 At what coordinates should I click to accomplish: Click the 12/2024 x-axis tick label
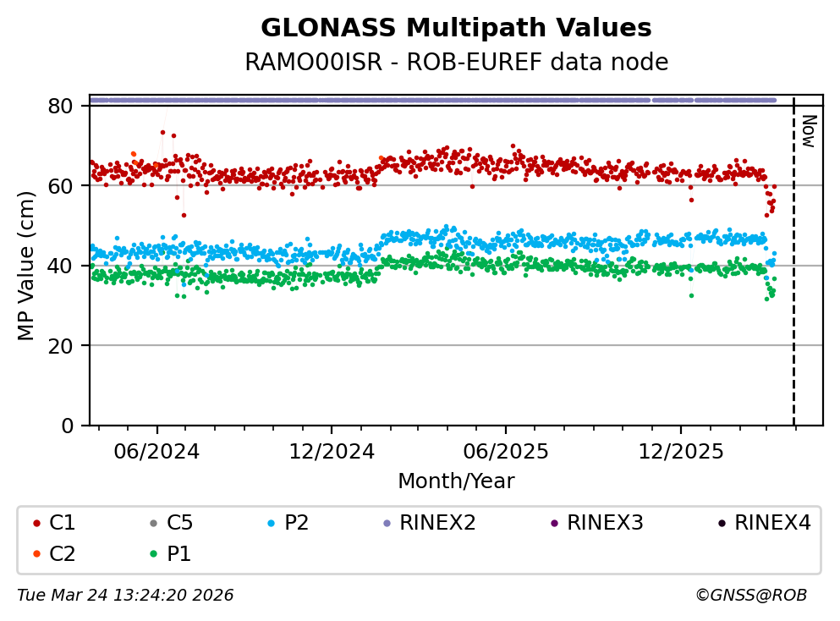tap(332, 452)
